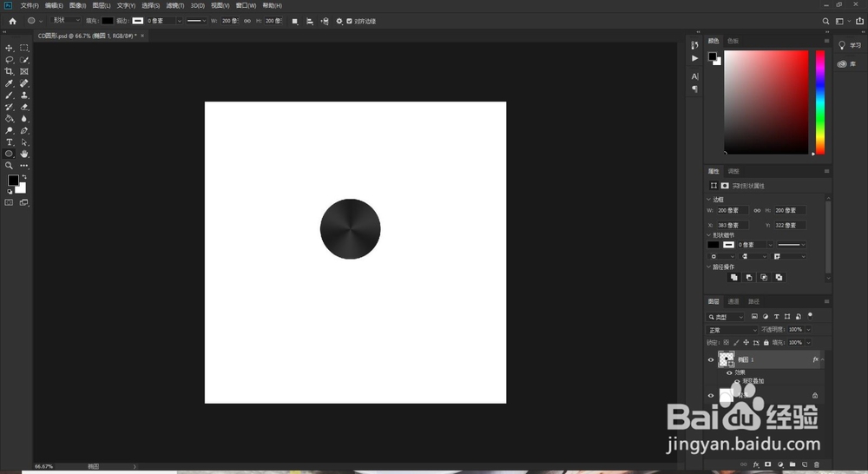Open path alignment options
The image size is (868, 474).
[310, 21]
